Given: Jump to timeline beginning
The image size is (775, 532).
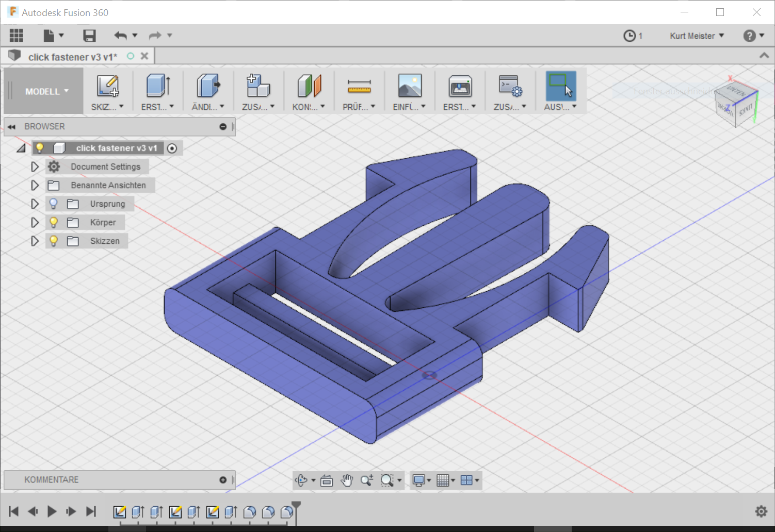Looking at the screenshot, I should 14,511.
